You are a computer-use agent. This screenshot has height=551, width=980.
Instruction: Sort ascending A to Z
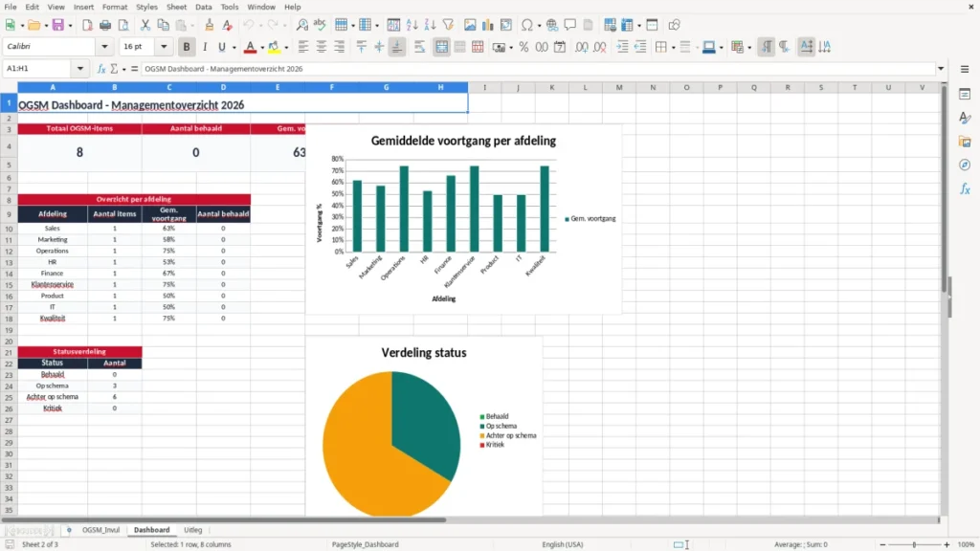click(412, 25)
